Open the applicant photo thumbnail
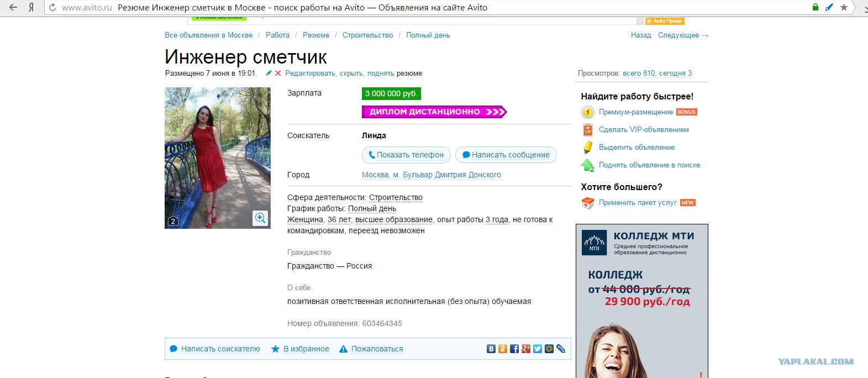This screenshot has width=868, height=378. tap(218, 158)
